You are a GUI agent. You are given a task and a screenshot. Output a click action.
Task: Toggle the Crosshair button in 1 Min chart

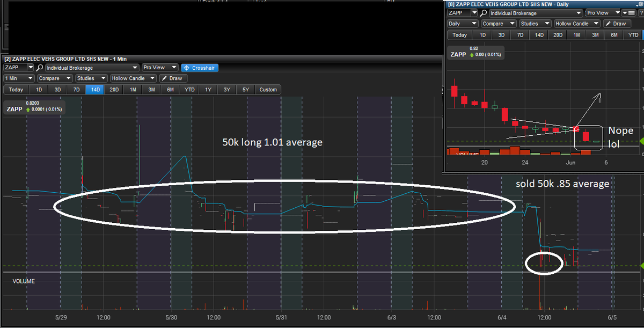point(200,68)
